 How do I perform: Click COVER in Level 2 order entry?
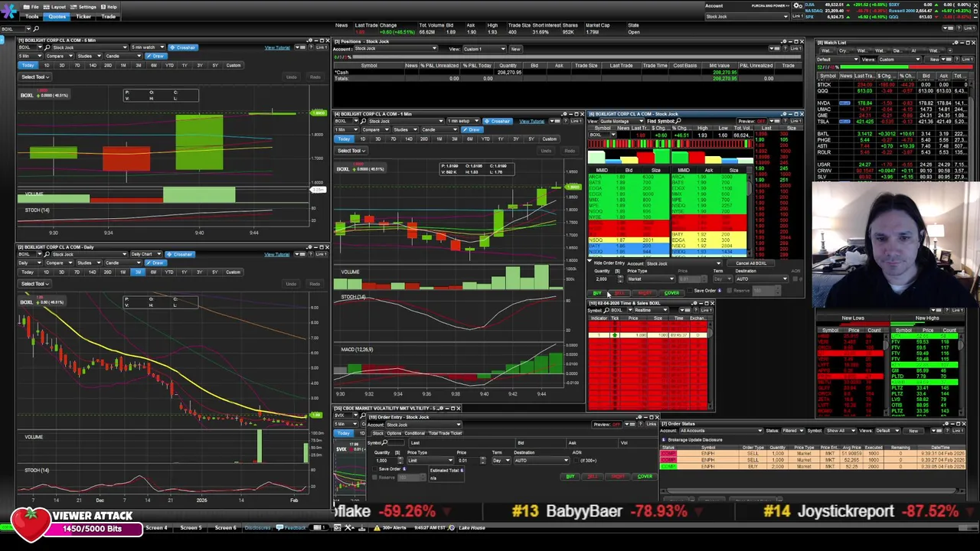pyautogui.click(x=671, y=293)
